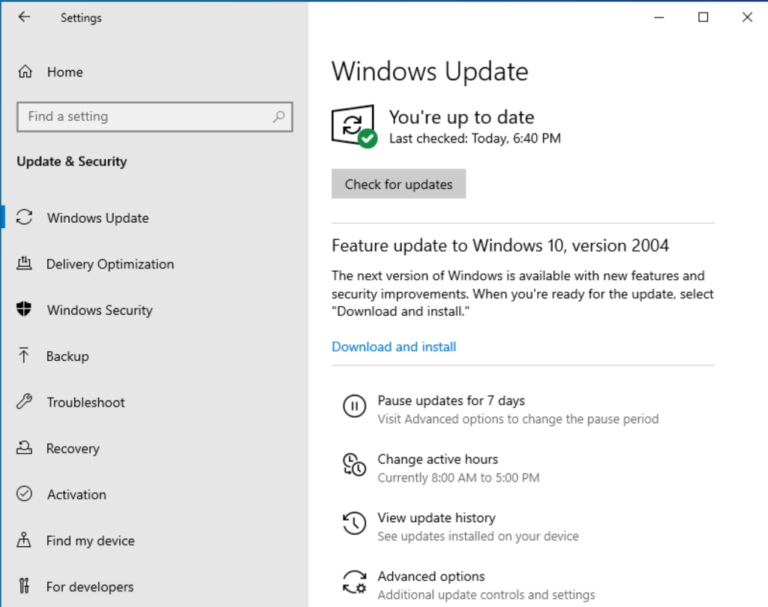Open Delivery Optimization settings
768x607 pixels.
click(x=110, y=264)
